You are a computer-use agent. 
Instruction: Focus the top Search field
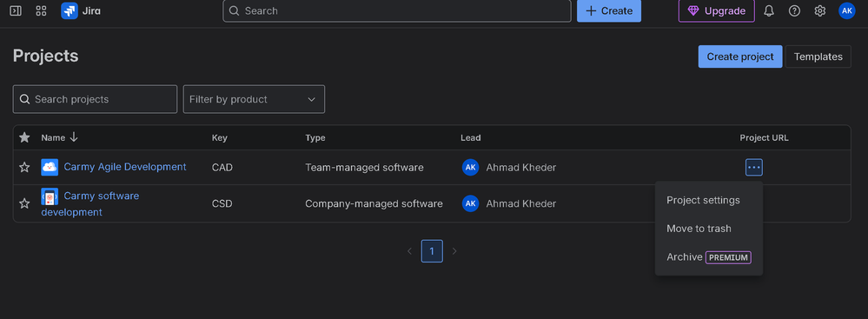397,10
